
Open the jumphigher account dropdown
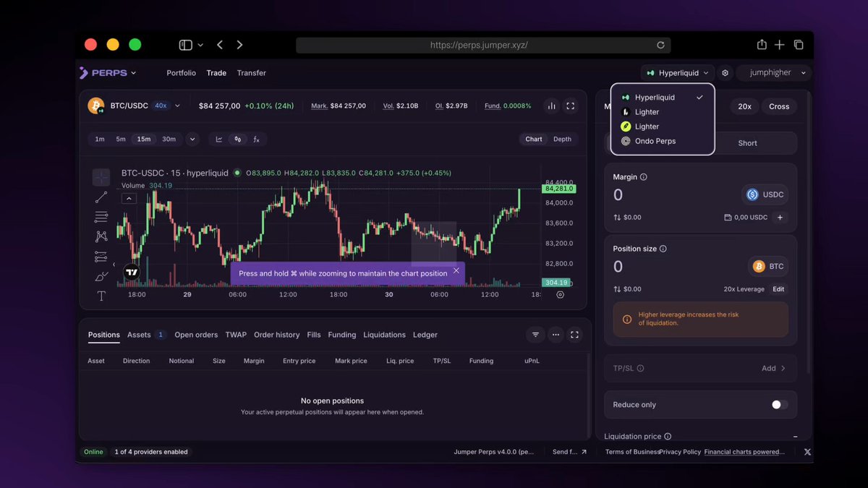pos(774,73)
